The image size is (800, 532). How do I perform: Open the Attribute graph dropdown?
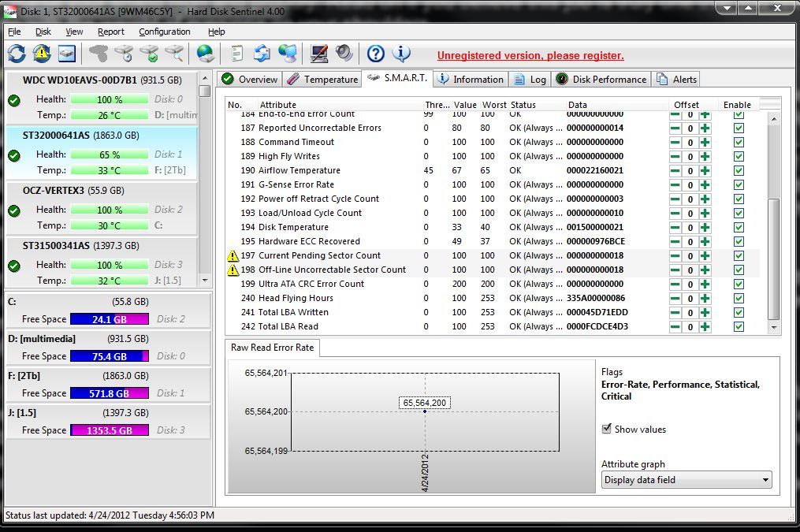[687, 479]
